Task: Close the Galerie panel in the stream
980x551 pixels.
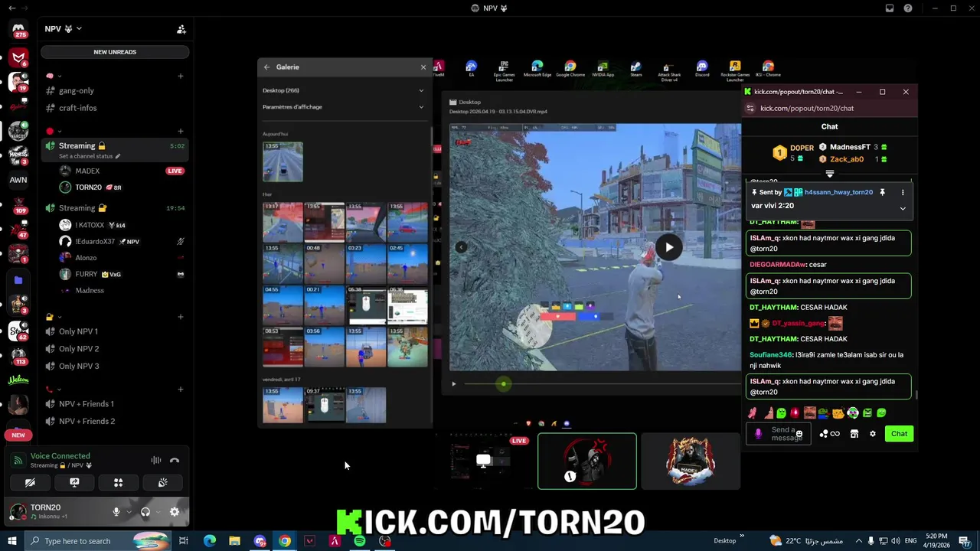Action: coord(423,67)
